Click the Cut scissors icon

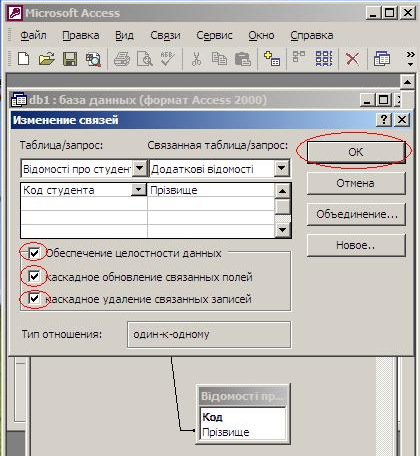(196, 59)
